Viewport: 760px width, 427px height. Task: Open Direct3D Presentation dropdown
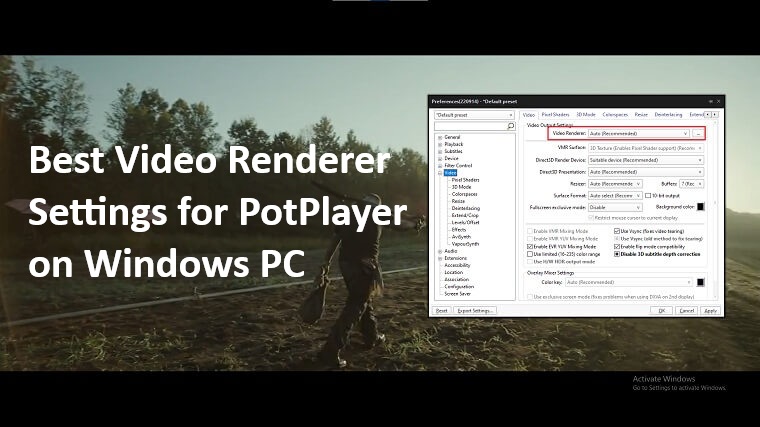[646, 172]
